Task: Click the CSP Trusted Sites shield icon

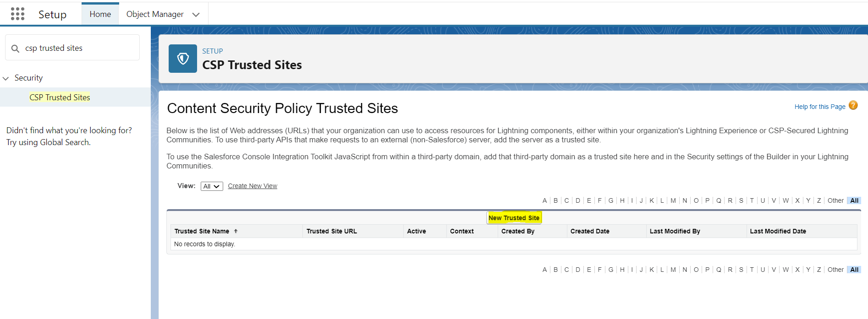Action: 183,59
